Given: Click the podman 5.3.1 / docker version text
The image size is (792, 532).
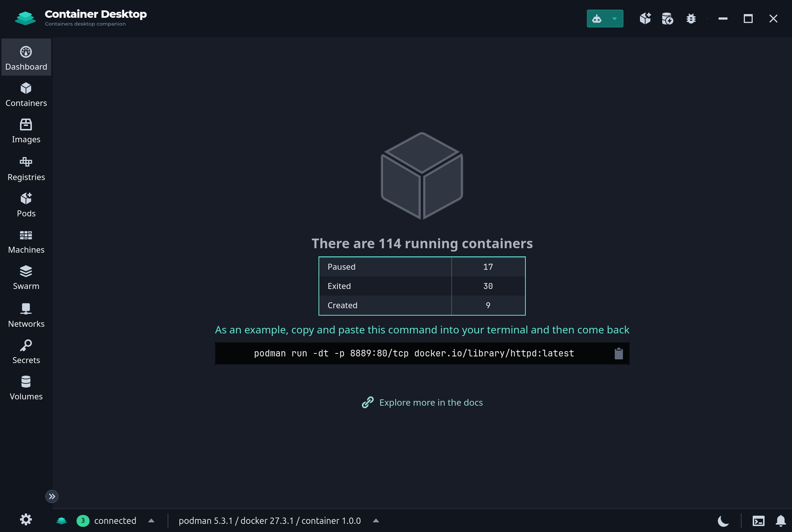Looking at the screenshot, I should coord(270,521).
